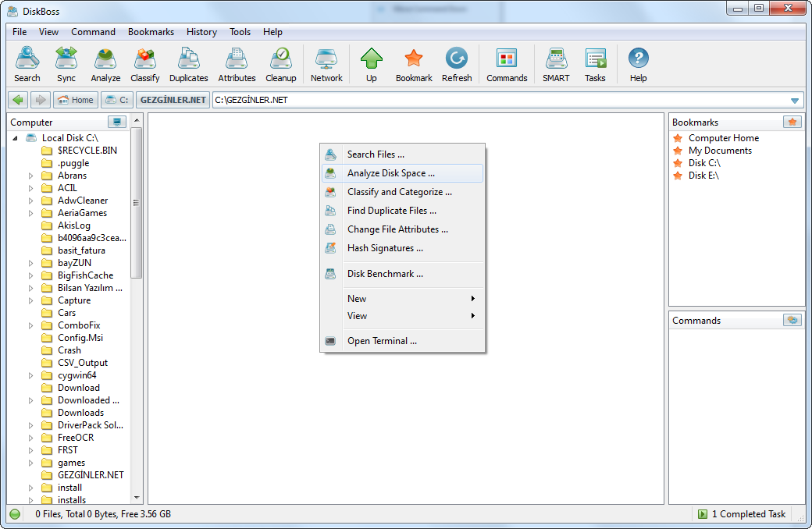Open the My Documents bookmark

720,151
